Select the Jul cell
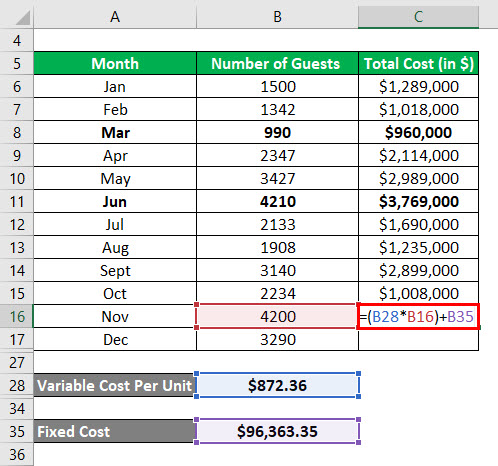Screen dimensions: 498x466 115,224
